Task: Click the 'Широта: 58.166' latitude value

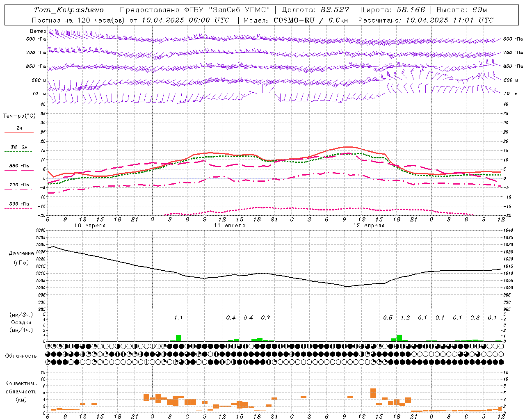Action: coord(393,10)
